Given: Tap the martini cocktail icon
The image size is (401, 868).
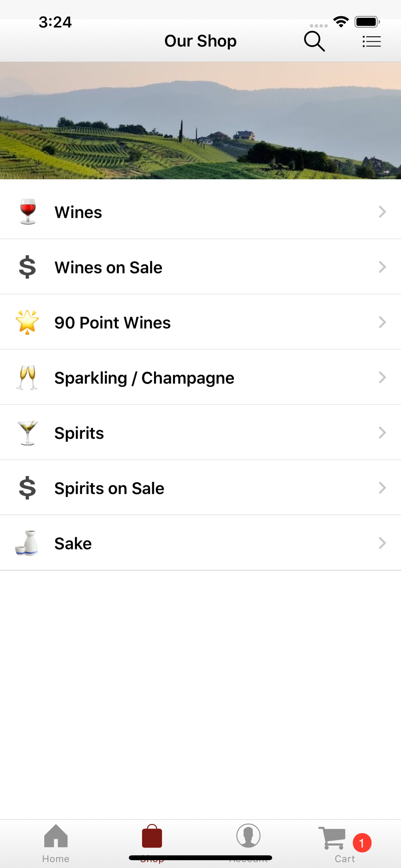Looking at the screenshot, I should pos(27,433).
